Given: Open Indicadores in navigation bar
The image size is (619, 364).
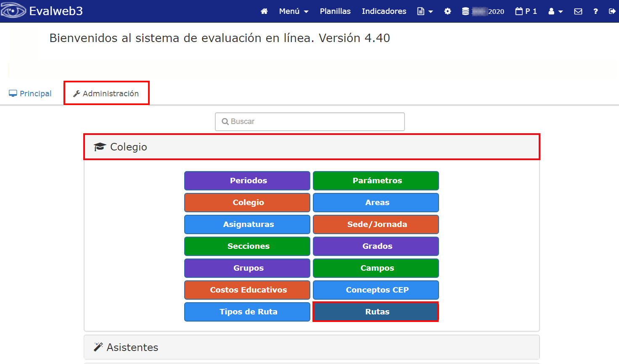Looking at the screenshot, I should click(384, 11).
